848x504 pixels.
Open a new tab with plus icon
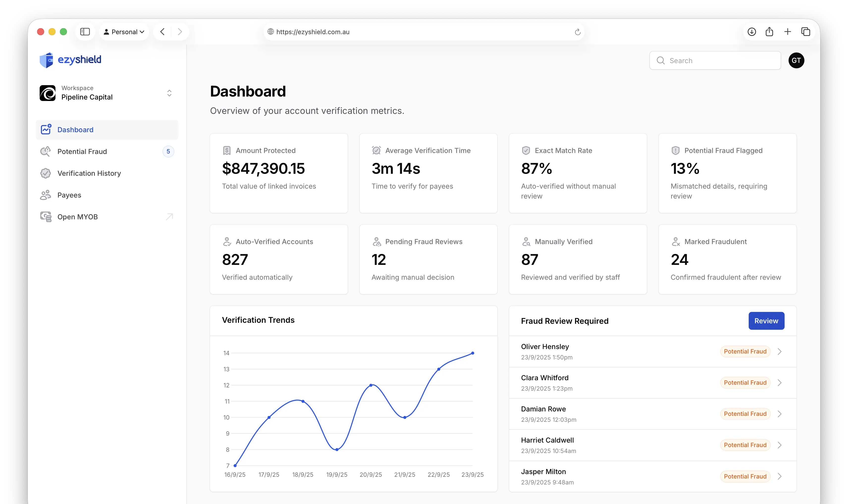(788, 32)
